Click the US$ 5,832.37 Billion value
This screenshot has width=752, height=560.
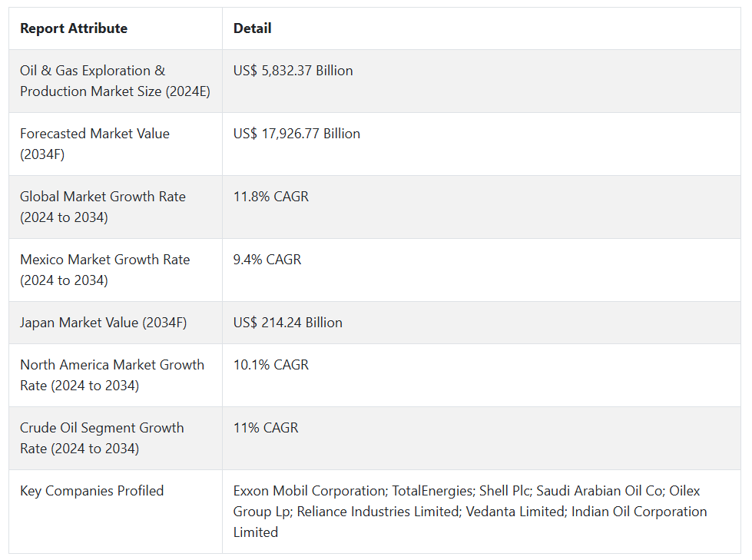pos(293,71)
